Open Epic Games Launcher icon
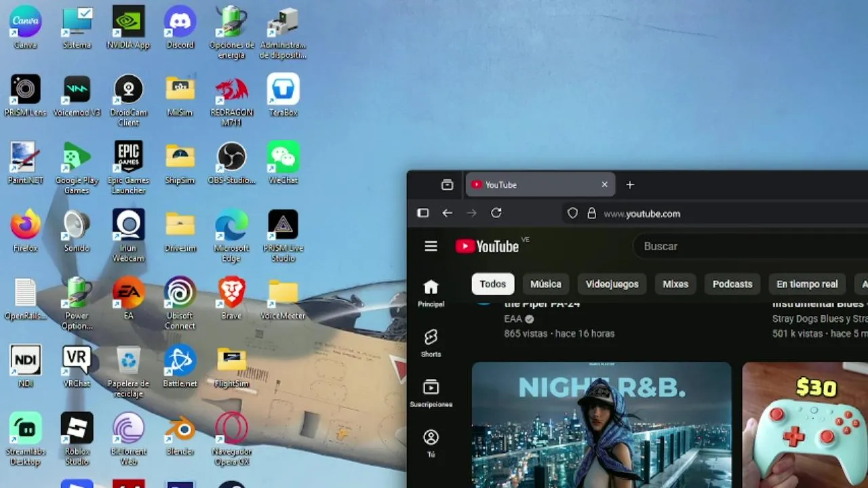The height and width of the screenshot is (488, 868). coord(128,168)
